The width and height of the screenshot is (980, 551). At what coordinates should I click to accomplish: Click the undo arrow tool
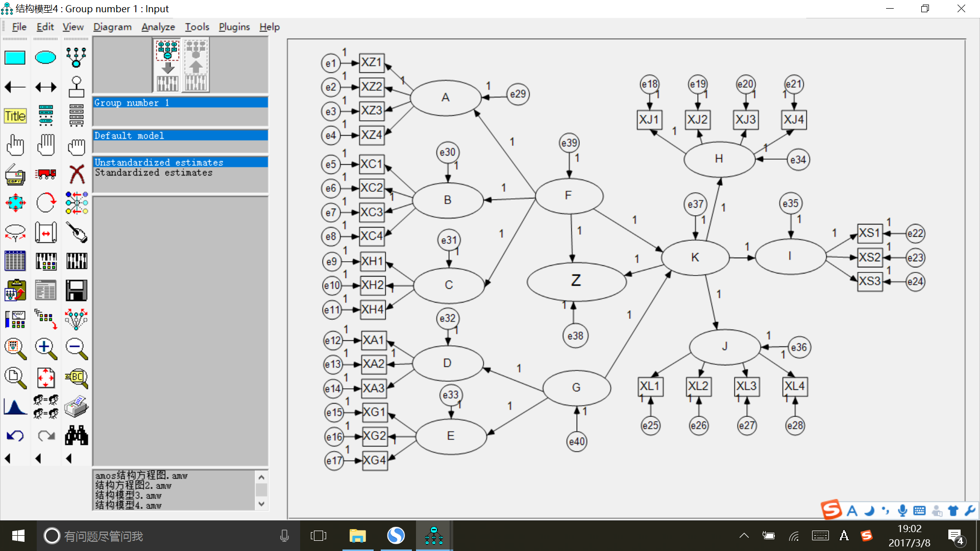pyautogui.click(x=15, y=436)
